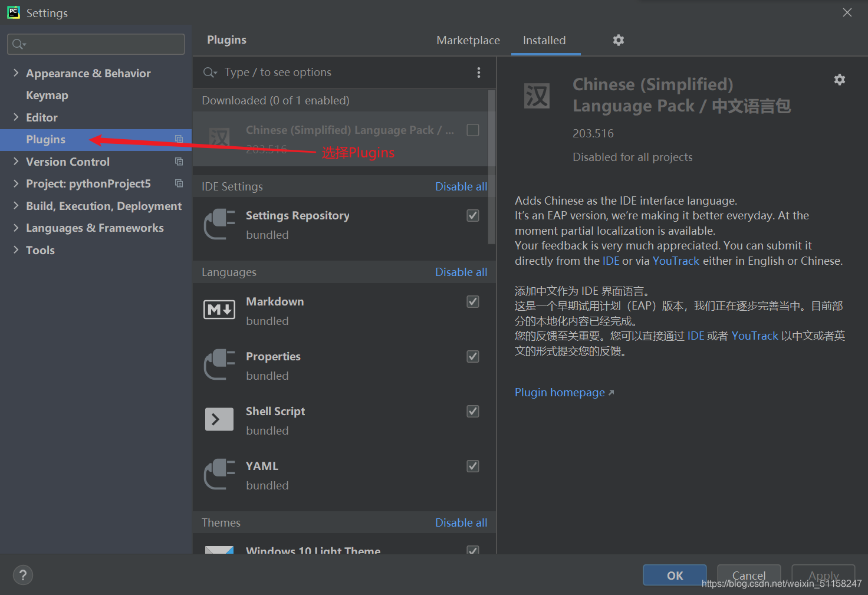Switch to the Marketplace tab

tap(468, 40)
